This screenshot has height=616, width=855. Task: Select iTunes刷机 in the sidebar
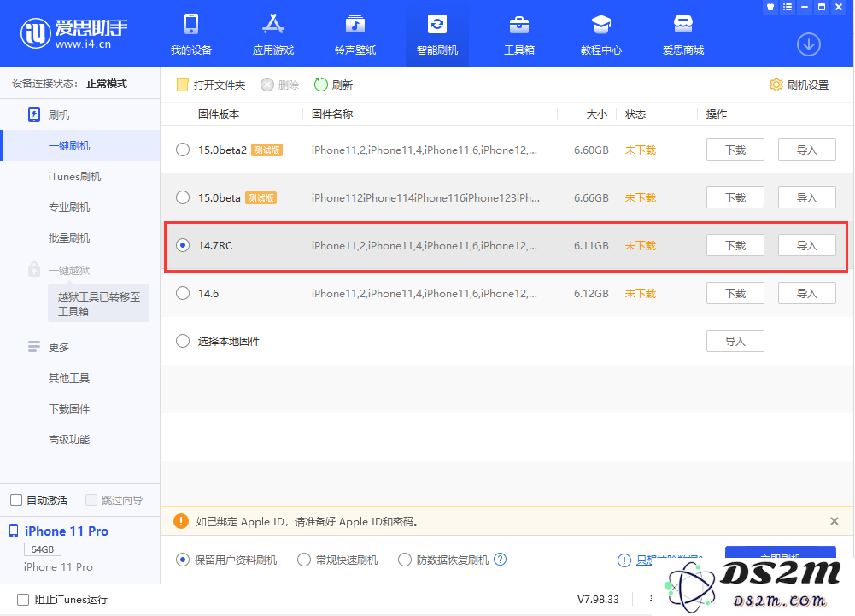click(x=74, y=176)
